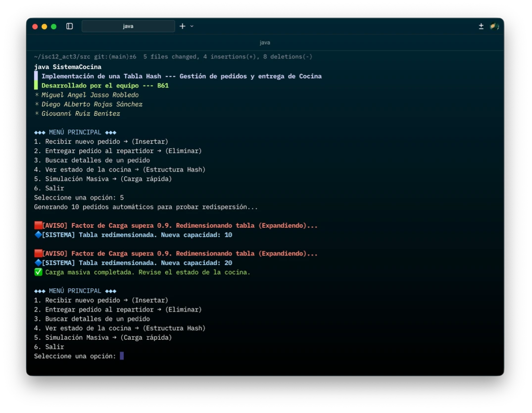Click the 'java SistemaCocina' command line
The width and height of the screenshot is (532, 413).
coord(68,67)
